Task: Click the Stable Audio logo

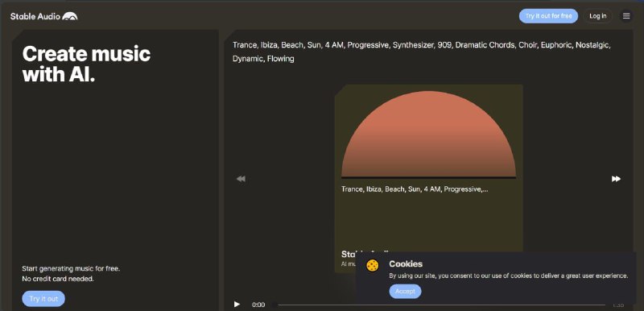Action: (x=44, y=16)
